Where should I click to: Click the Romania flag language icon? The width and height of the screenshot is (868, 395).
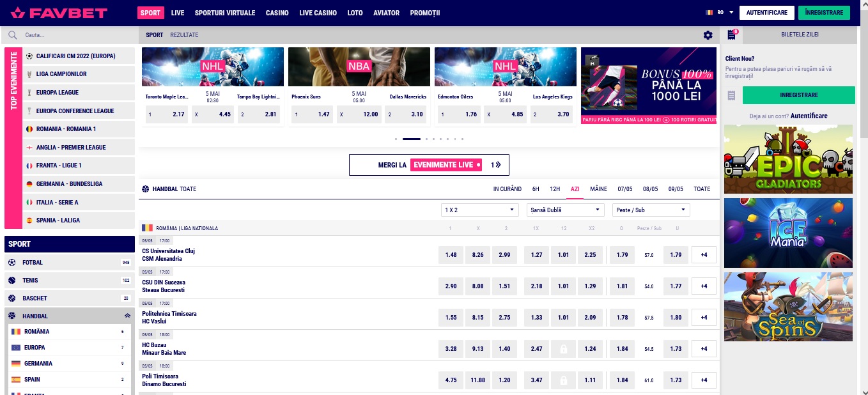709,12
